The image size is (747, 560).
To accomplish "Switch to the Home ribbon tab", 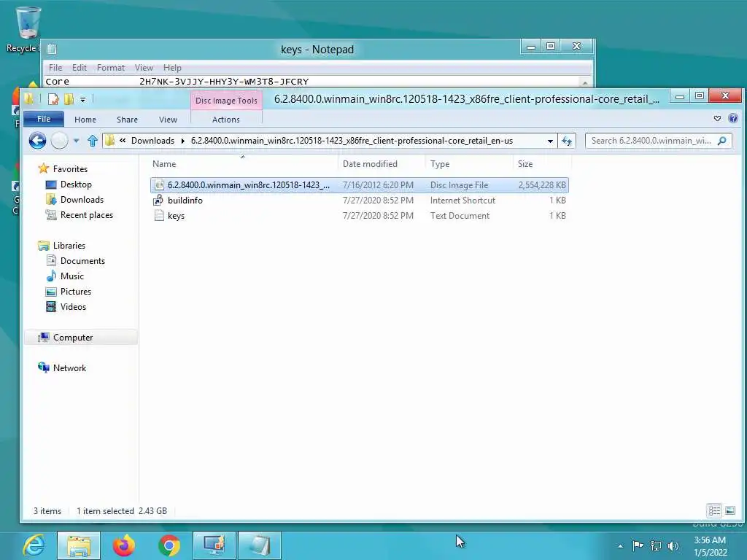I will pos(85,120).
